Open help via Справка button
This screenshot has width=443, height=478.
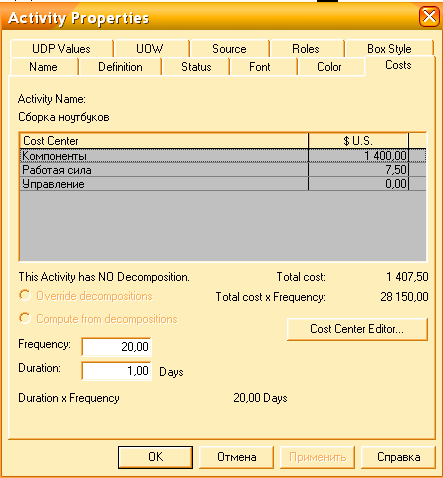[x=398, y=457]
